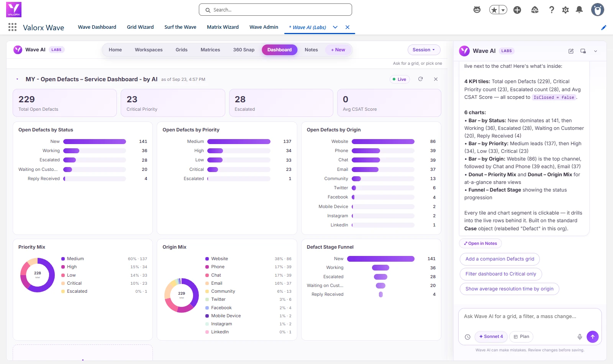This screenshot has height=364, width=613.
Task: Open favorites list dropdown arrow
Action: point(503,10)
